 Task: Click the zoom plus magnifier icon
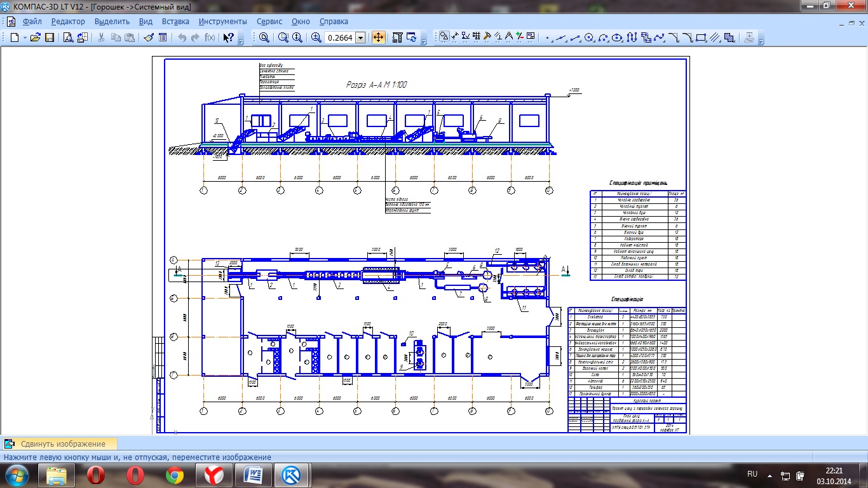316,37
